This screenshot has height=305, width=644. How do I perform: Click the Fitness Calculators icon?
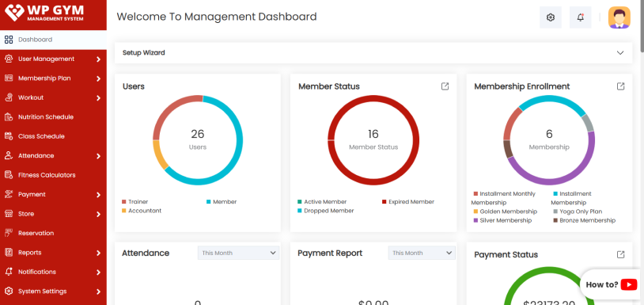9,175
